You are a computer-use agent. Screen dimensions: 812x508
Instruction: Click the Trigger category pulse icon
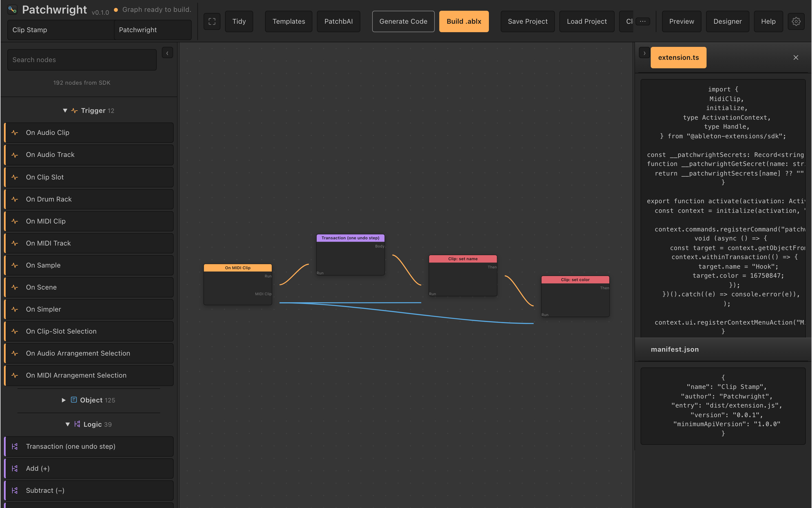click(x=74, y=111)
